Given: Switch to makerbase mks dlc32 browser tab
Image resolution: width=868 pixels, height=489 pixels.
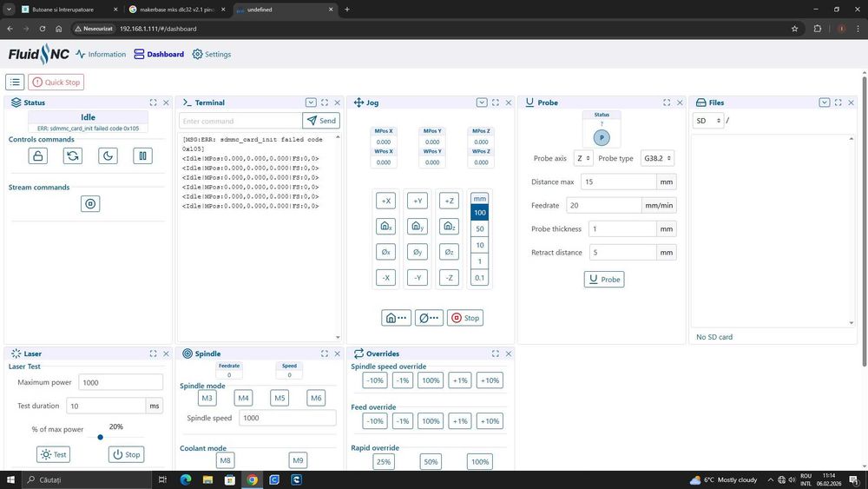Looking at the screenshot, I should coord(176,10).
